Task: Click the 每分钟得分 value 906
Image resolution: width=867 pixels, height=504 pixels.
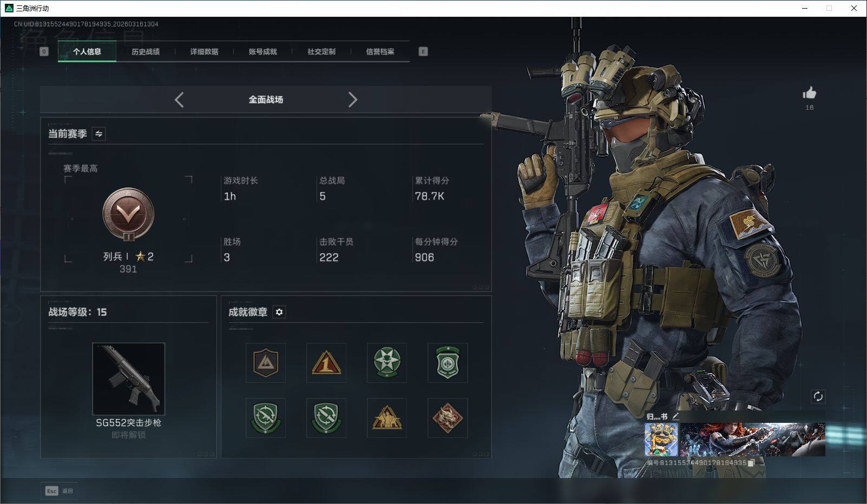Action: [x=424, y=257]
